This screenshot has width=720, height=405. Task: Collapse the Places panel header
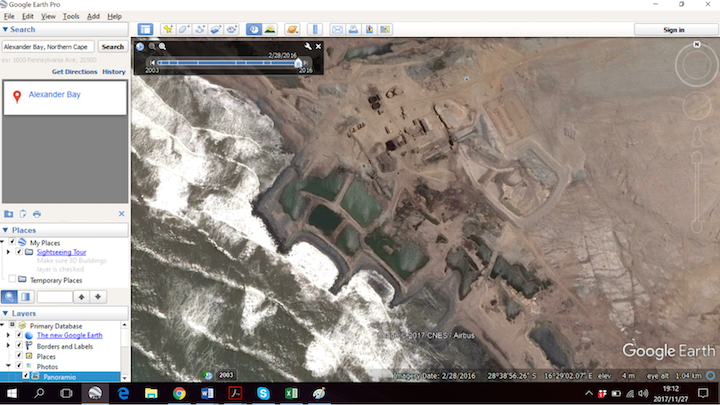pyautogui.click(x=65, y=230)
